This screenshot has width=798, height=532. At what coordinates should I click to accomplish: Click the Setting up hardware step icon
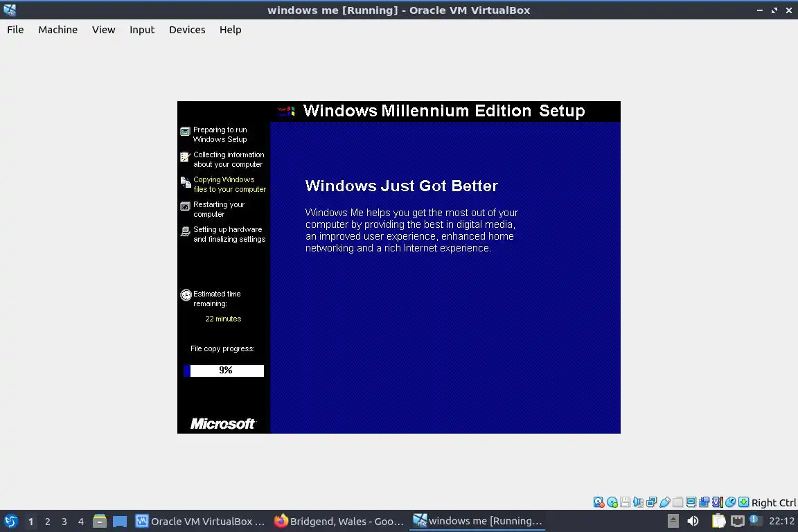click(x=185, y=231)
